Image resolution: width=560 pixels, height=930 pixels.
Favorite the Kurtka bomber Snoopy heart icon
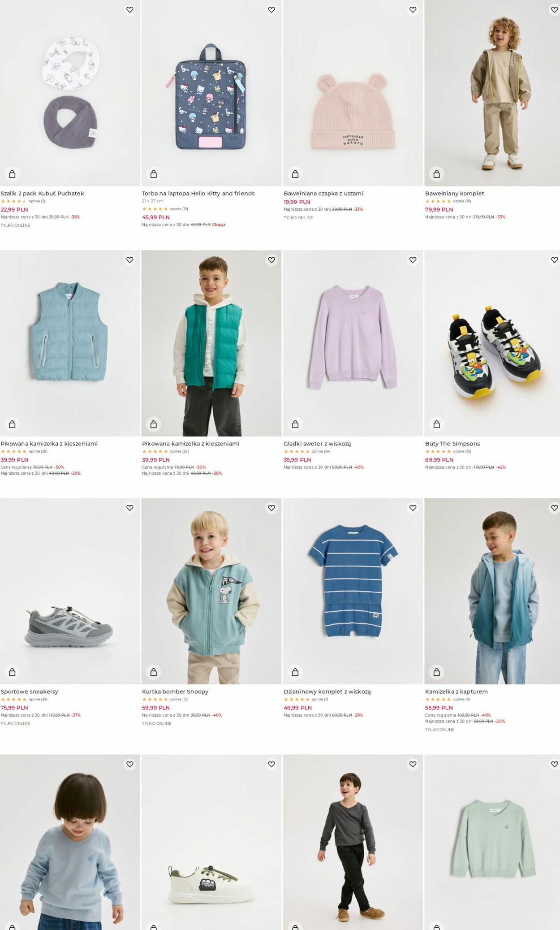[271, 508]
